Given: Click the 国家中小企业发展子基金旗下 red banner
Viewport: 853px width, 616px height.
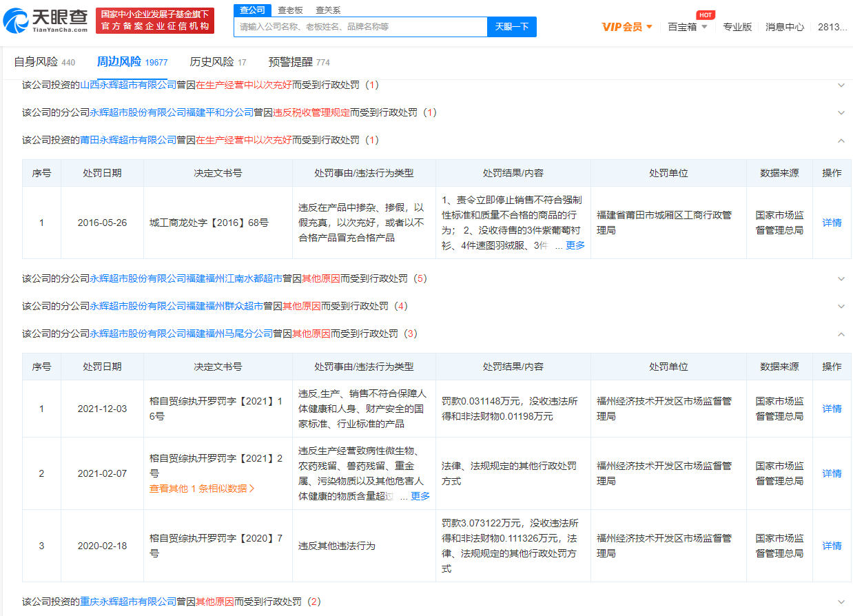Looking at the screenshot, I should click(x=154, y=21).
